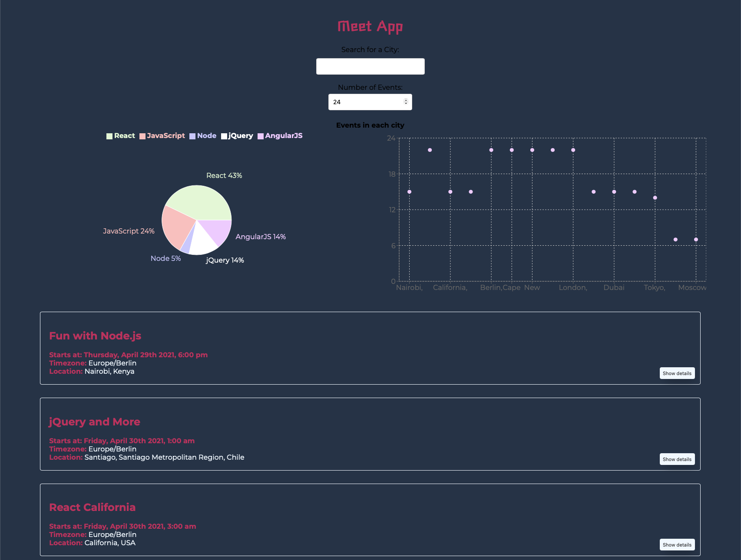Click the Search for a City input
Image resolution: width=741 pixels, height=560 pixels.
point(370,66)
